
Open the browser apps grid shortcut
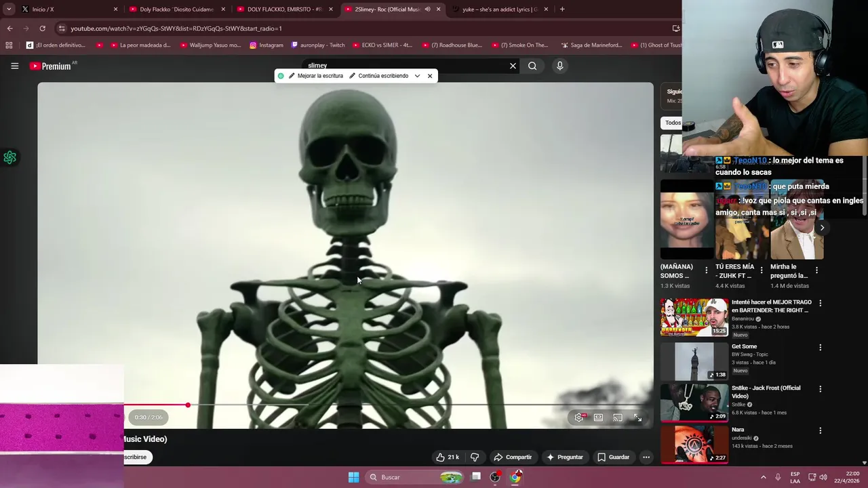(9, 45)
